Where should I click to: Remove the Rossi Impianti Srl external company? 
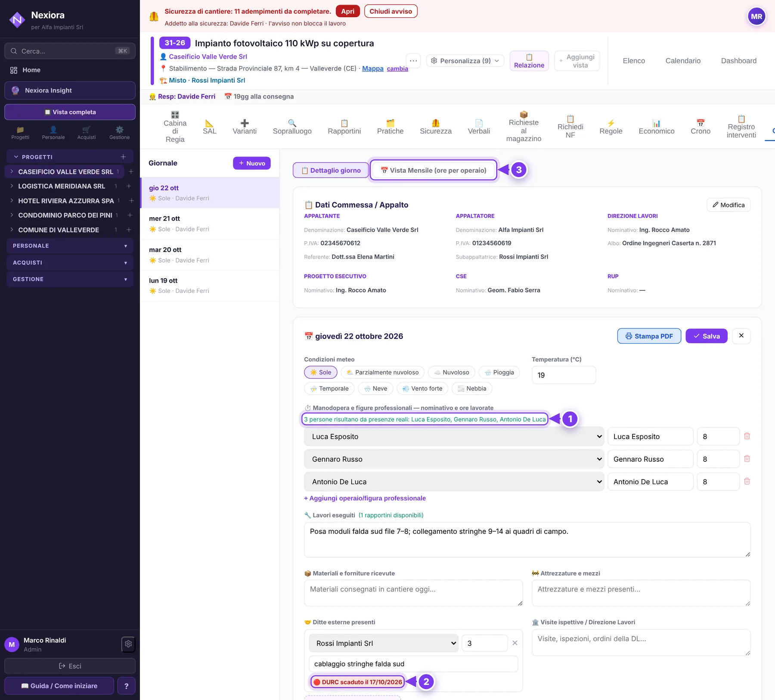515,643
